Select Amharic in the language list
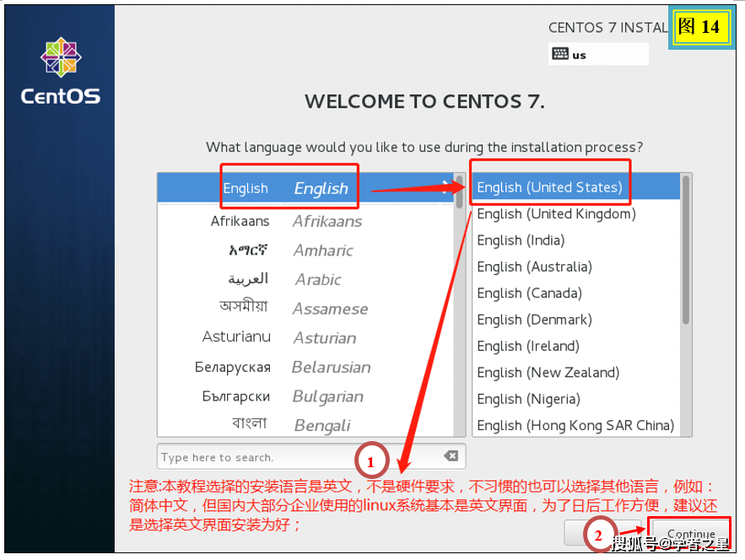This screenshot has height=560, width=745. [x=305, y=250]
